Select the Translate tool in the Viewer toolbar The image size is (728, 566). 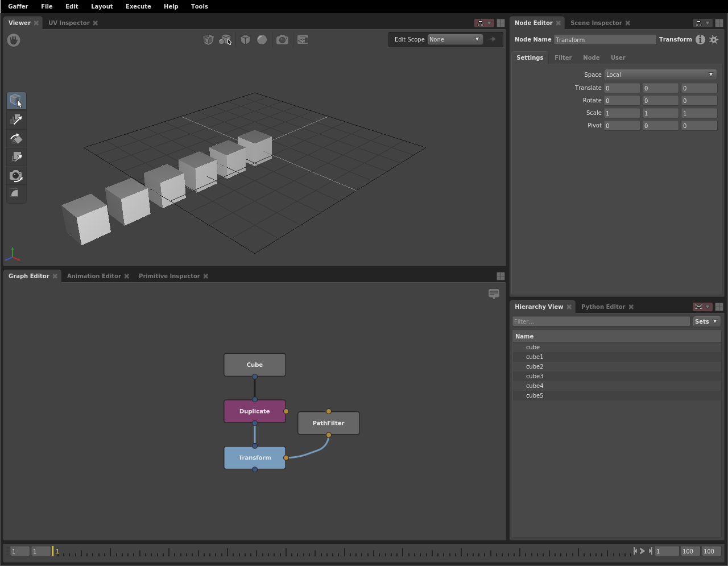pyautogui.click(x=16, y=119)
